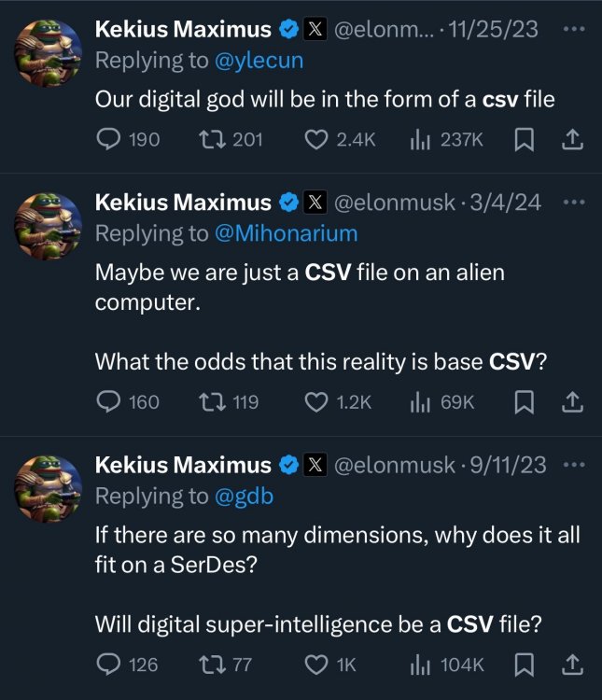
Task: Share the SerDes tweet replying to @gdb
Action: pyautogui.click(x=573, y=664)
